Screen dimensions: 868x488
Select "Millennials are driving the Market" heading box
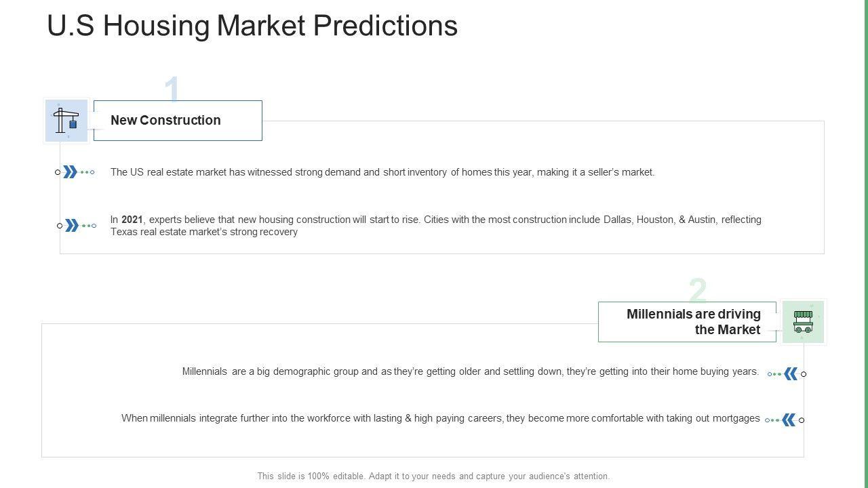pyautogui.click(x=687, y=322)
